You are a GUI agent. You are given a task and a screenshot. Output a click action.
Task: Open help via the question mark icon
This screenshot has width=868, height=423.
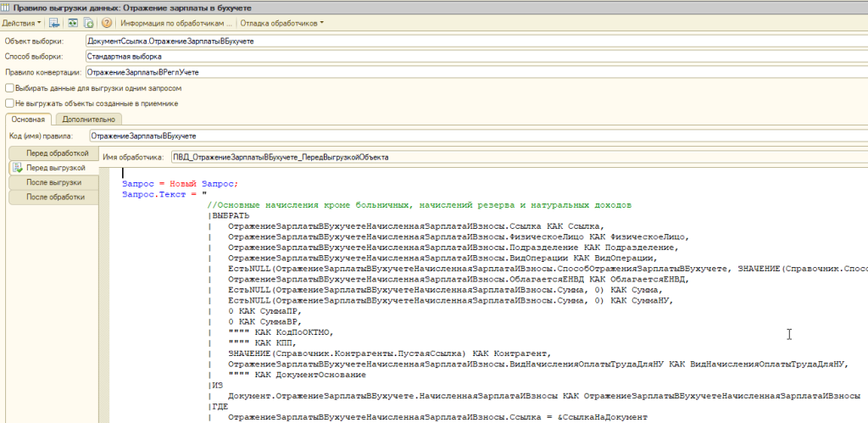107,23
